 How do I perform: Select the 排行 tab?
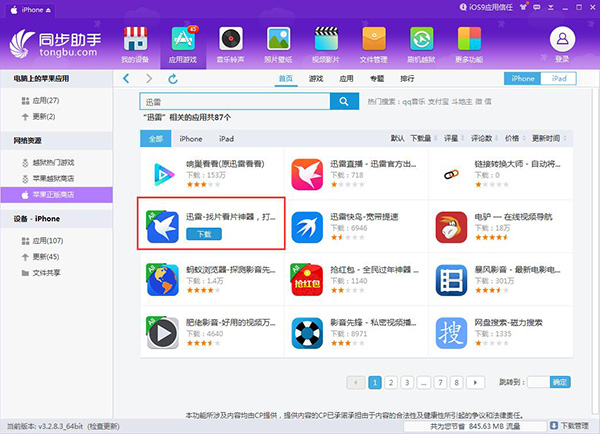407,78
